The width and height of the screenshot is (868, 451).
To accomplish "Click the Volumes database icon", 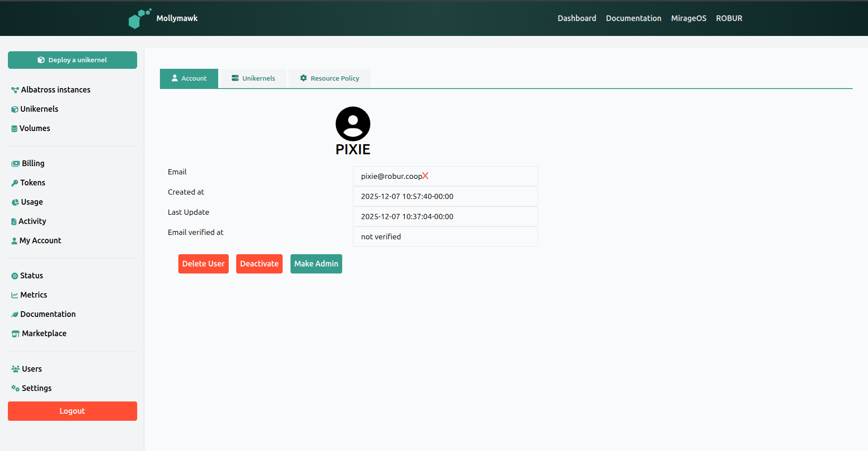I will pos(14,128).
